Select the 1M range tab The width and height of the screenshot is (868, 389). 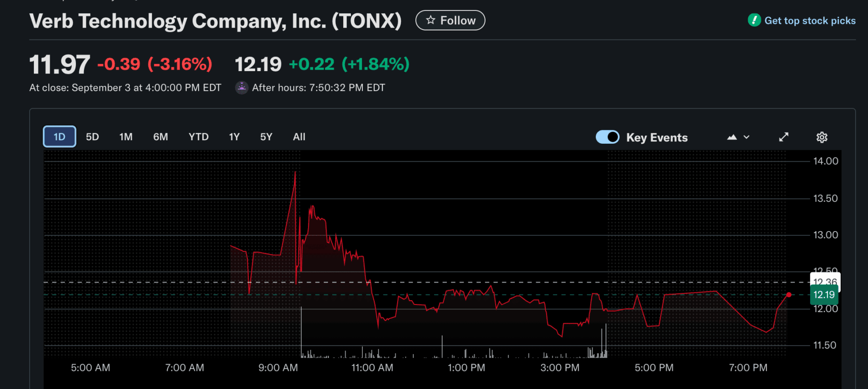point(126,137)
